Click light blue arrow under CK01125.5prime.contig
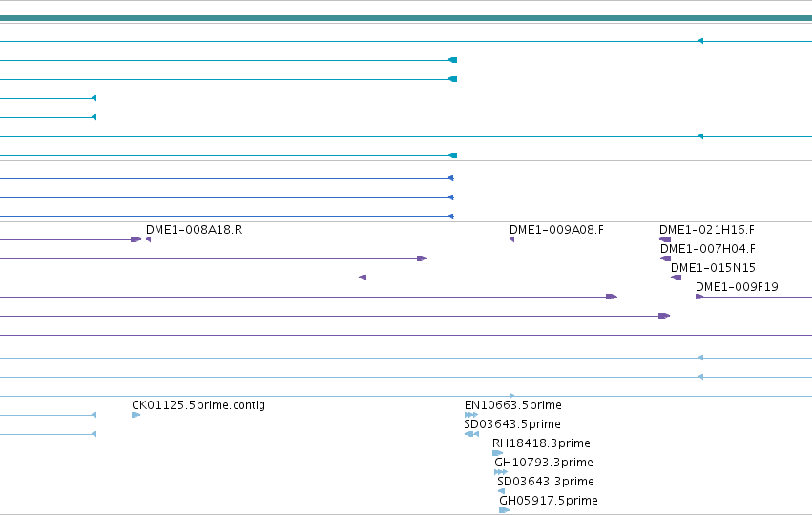Screen dimensions: 812x515 135,415
